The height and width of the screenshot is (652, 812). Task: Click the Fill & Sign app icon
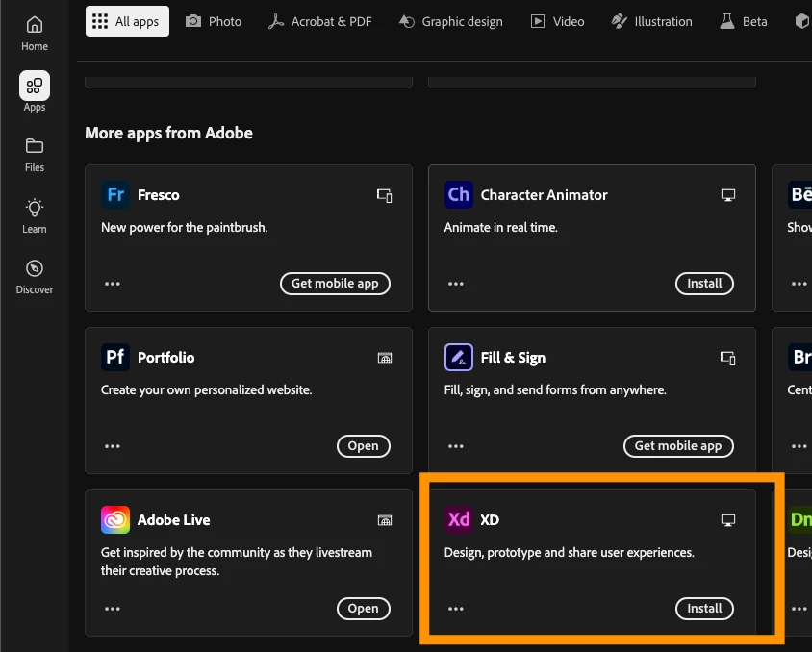click(x=458, y=357)
